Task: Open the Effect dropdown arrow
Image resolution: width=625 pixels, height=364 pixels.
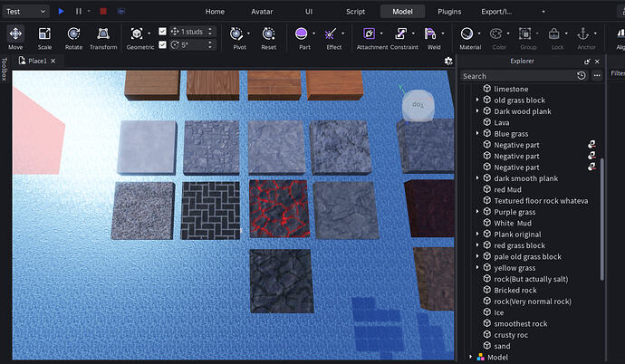Action: [x=342, y=34]
